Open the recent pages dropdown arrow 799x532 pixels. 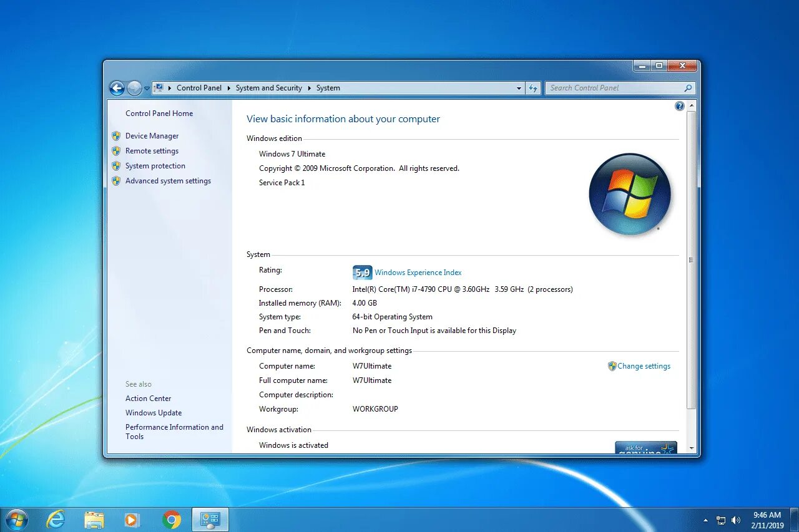click(147, 89)
